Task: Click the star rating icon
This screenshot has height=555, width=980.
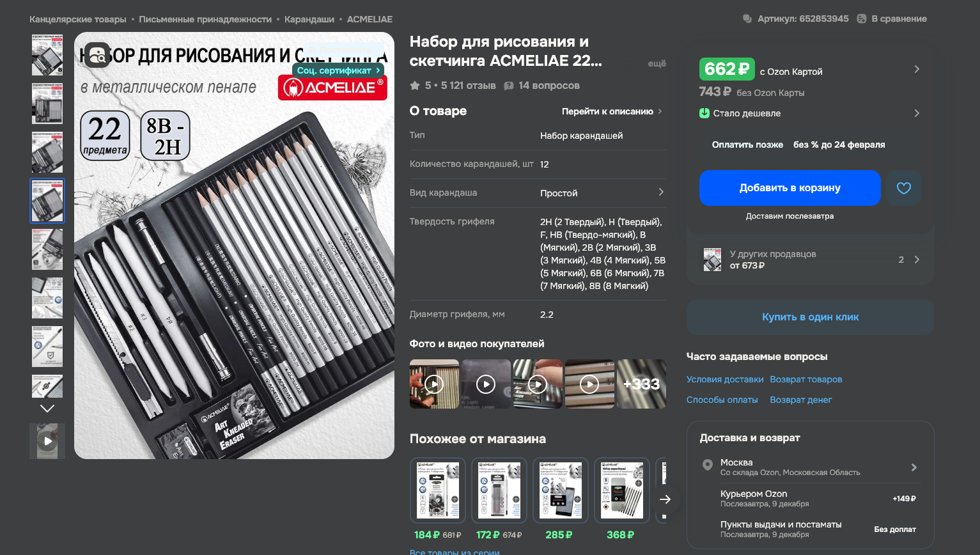Action: 415,85
